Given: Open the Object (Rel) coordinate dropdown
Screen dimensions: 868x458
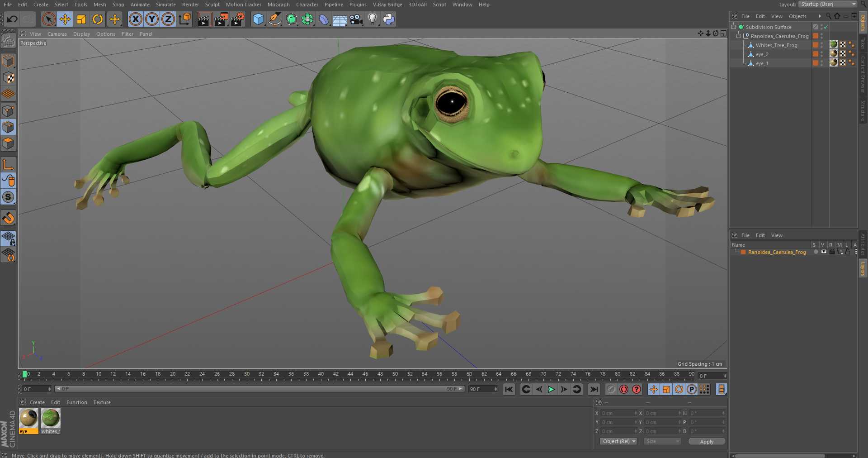Looking at the screenshot, I should point(618,441).
